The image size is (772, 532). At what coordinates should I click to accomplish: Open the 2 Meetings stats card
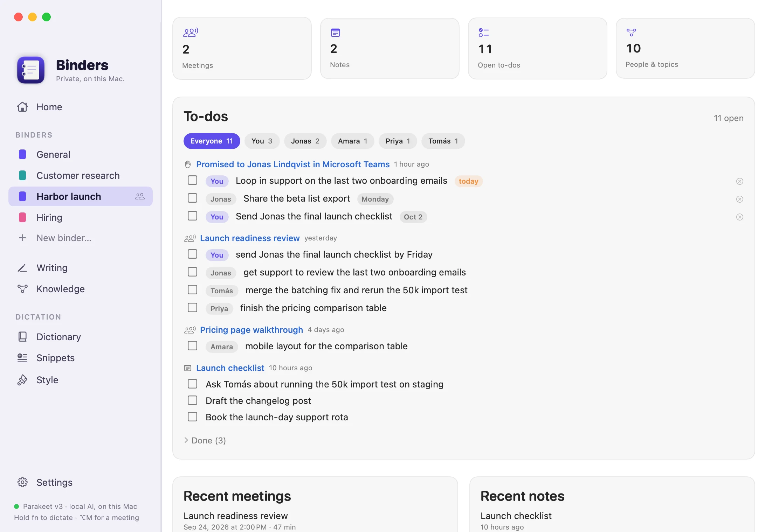pyautogui.click(x=242, y=48)
